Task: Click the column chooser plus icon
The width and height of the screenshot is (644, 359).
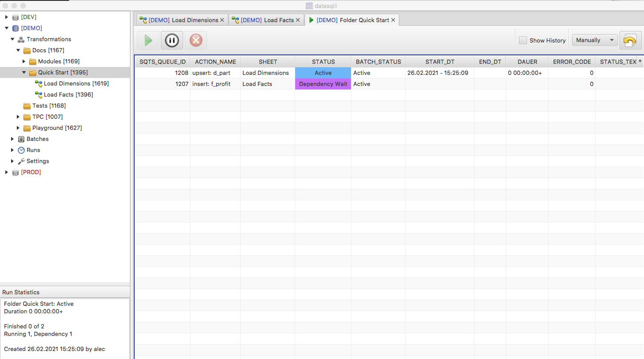Action: point(640,62)
